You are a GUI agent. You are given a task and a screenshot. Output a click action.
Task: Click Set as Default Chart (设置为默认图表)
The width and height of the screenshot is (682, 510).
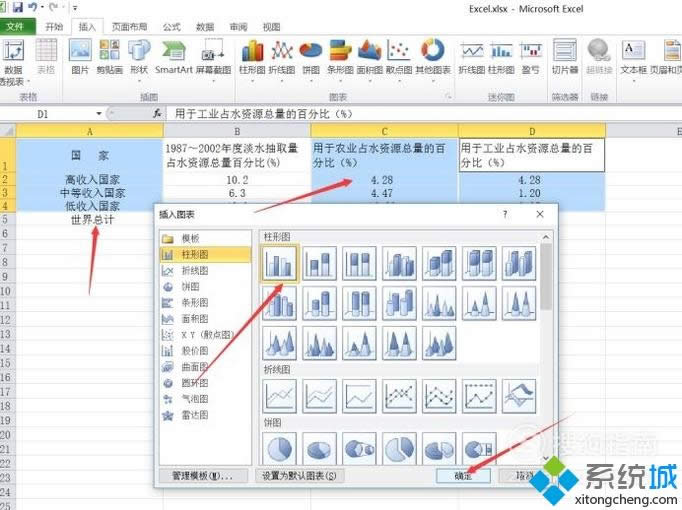pyautogui.click(x=299, y=476)
